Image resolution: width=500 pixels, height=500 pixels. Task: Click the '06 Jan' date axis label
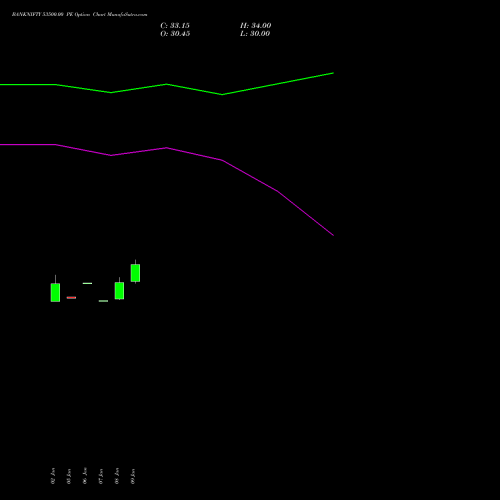point(85,476)
